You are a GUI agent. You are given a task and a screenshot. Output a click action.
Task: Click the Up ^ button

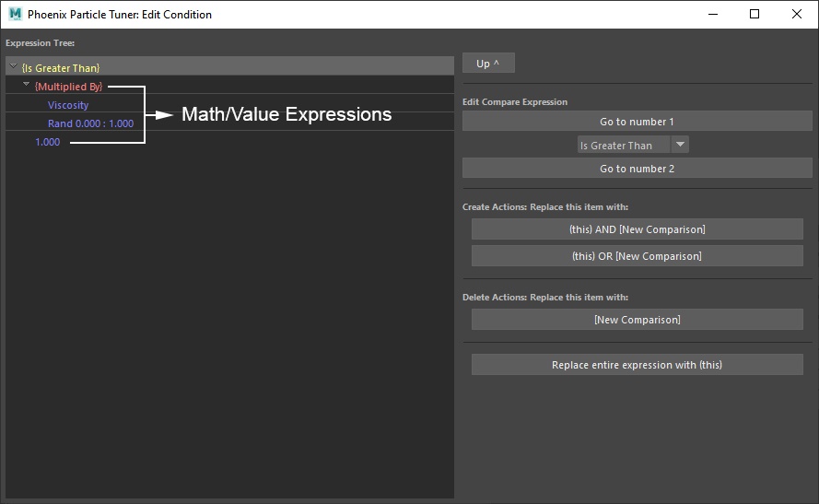click(488, 64)
